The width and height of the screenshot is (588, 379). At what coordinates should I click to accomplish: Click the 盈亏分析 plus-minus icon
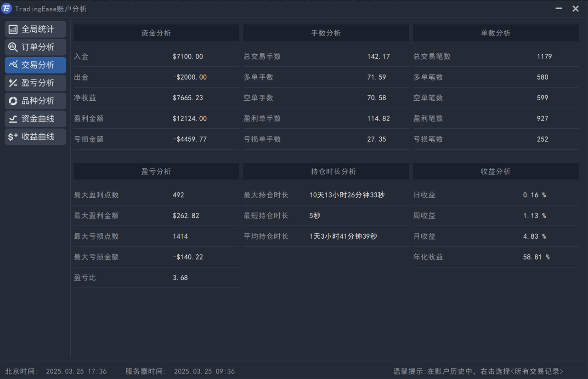[x=13, y=83]
